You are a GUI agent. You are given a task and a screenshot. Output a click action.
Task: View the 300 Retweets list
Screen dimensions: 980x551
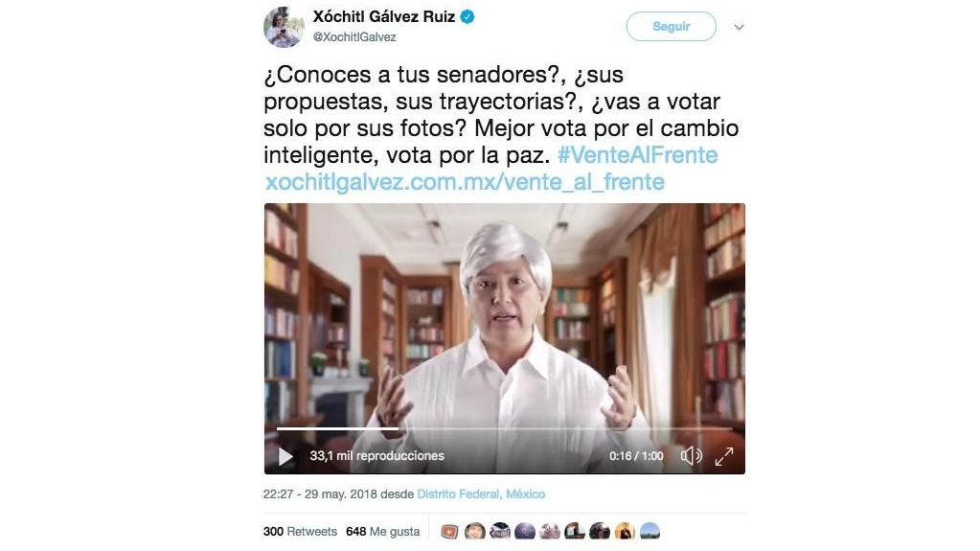(x=300, y=532)
